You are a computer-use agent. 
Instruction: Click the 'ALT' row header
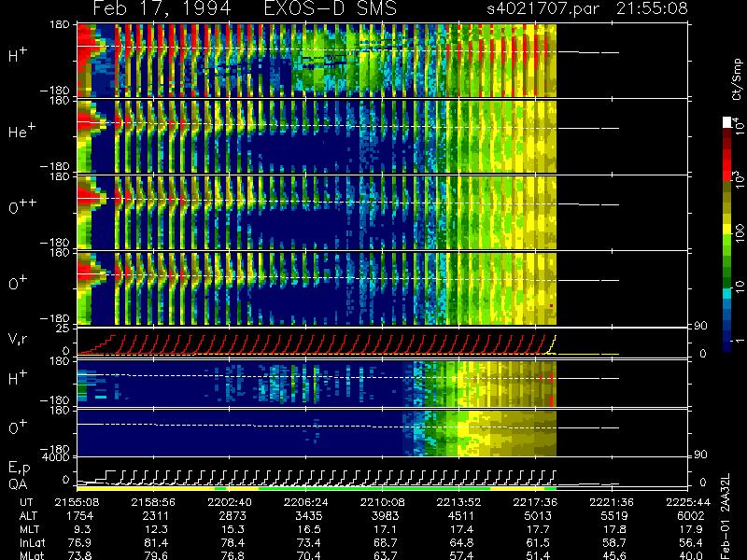tap(28, 516)
